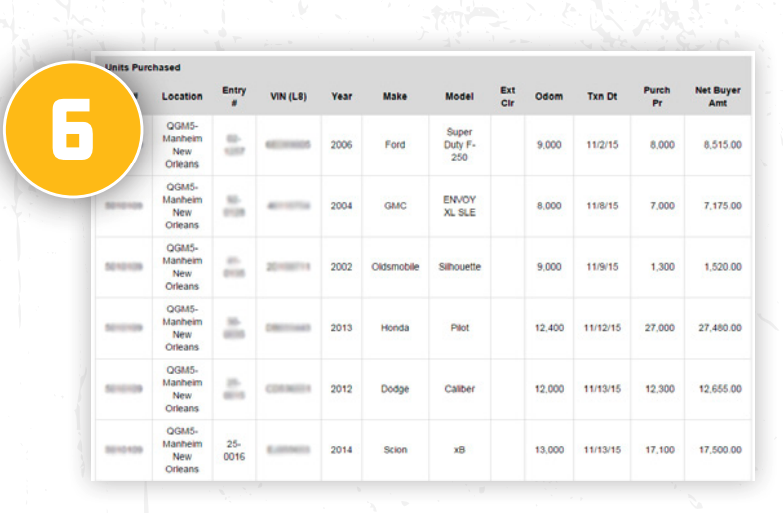
Task: Click the ENVOY XL SLE model cell
Action: point(459,206)
